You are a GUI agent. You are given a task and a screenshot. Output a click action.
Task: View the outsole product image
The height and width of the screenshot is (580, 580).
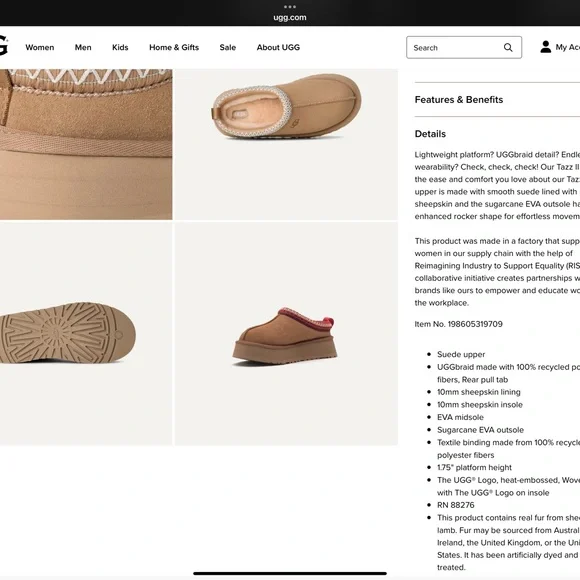pos(86,334)
